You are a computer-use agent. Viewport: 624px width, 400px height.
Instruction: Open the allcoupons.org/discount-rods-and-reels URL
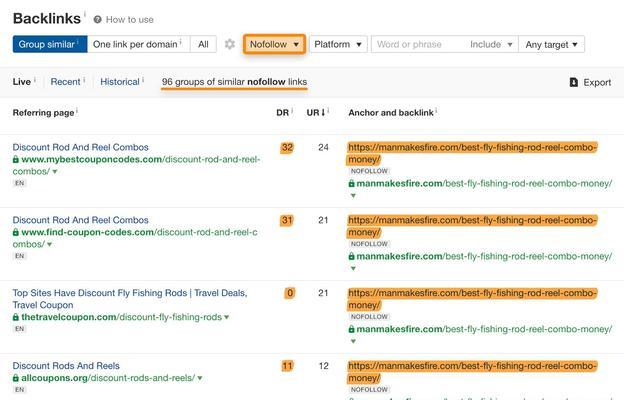click(x=108, y=378)
